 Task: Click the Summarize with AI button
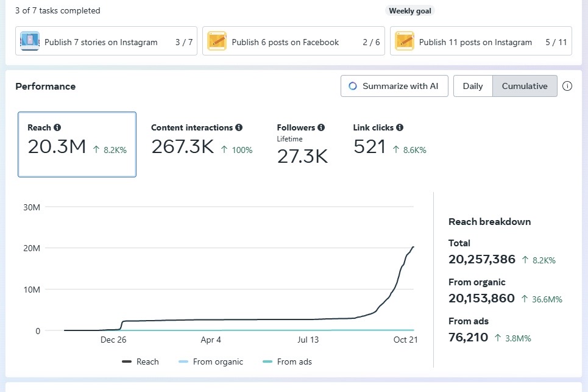394,86
